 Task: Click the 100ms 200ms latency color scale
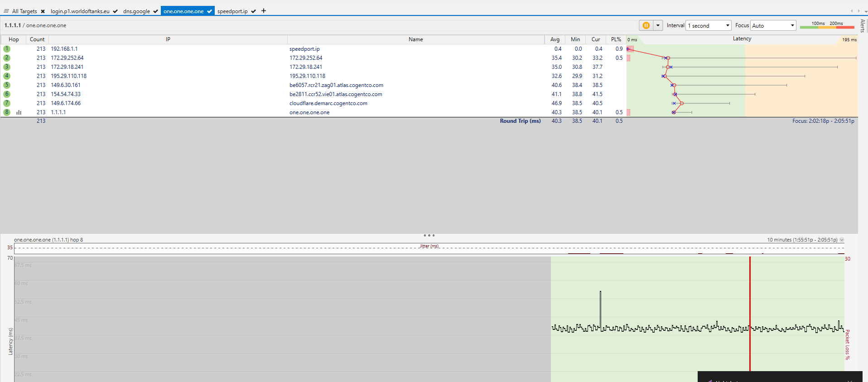pos(827,25)
